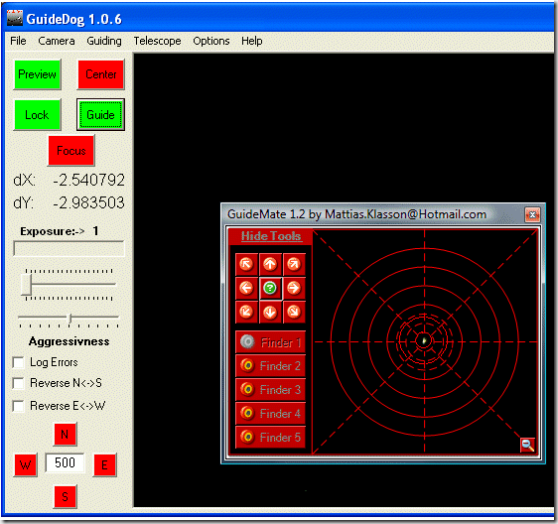Click the magnifier zoom icon on reticle
Screen dimensions: 558x524
527,445
